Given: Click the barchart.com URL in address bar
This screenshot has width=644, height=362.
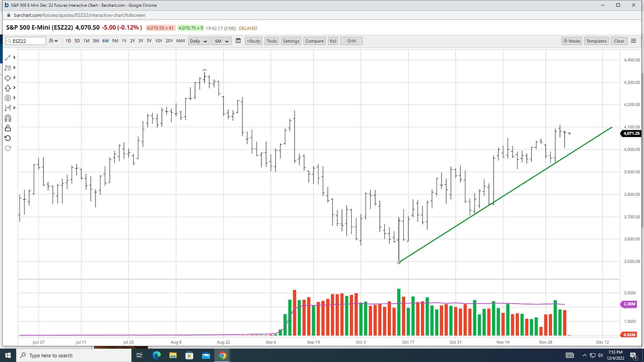Looking at the screenshot, I should (80, 15).
